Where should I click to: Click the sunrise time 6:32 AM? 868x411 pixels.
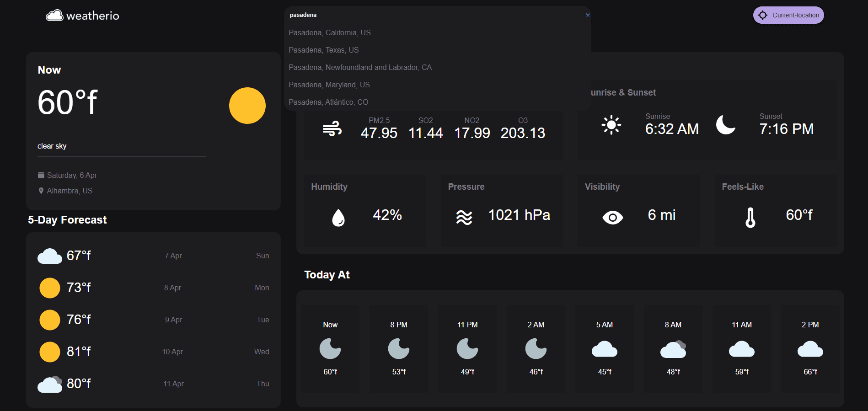pyautogui.click(x=672, y=129)
